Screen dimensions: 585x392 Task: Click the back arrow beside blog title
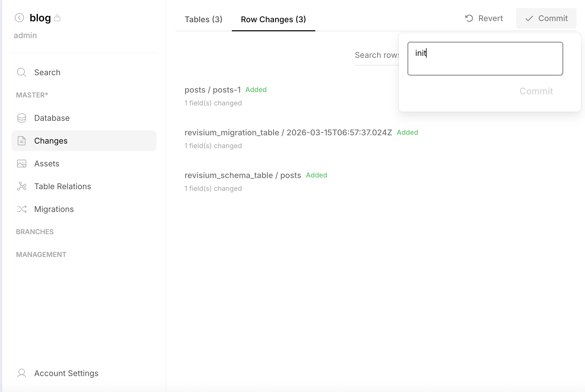point(19,18)
